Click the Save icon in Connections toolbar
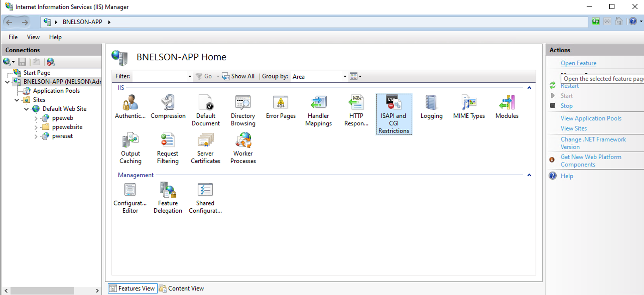This screenshot has height=295, width=644. coord(22,62)
